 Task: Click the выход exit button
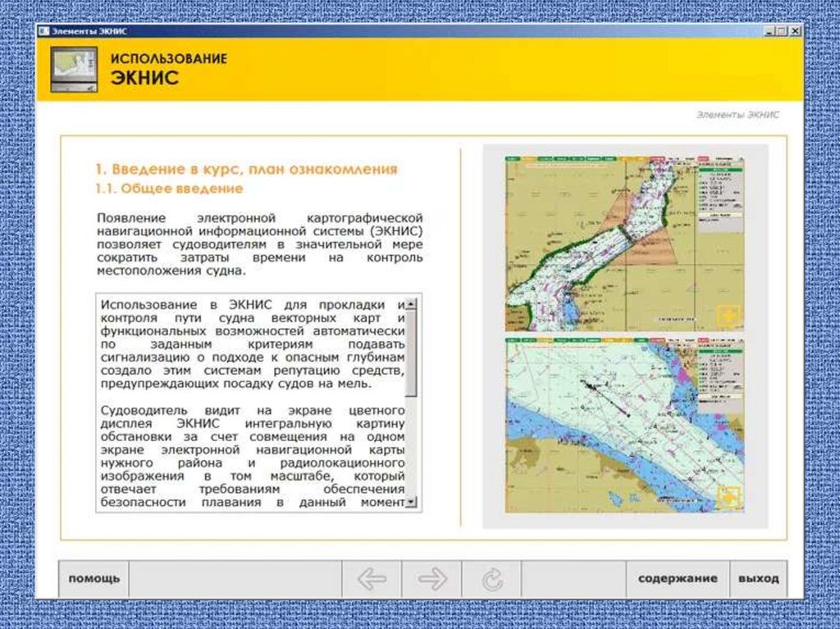point(759,579)
